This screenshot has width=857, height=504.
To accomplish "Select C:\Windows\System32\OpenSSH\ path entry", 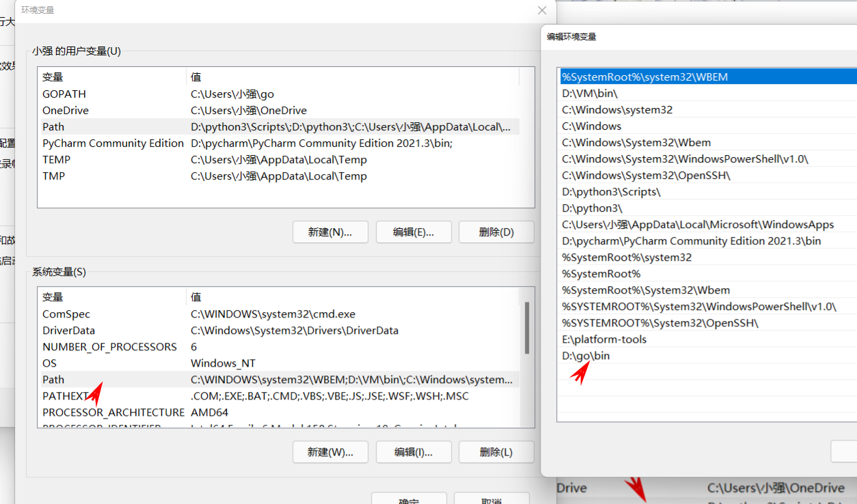I will tap(708, 176).
